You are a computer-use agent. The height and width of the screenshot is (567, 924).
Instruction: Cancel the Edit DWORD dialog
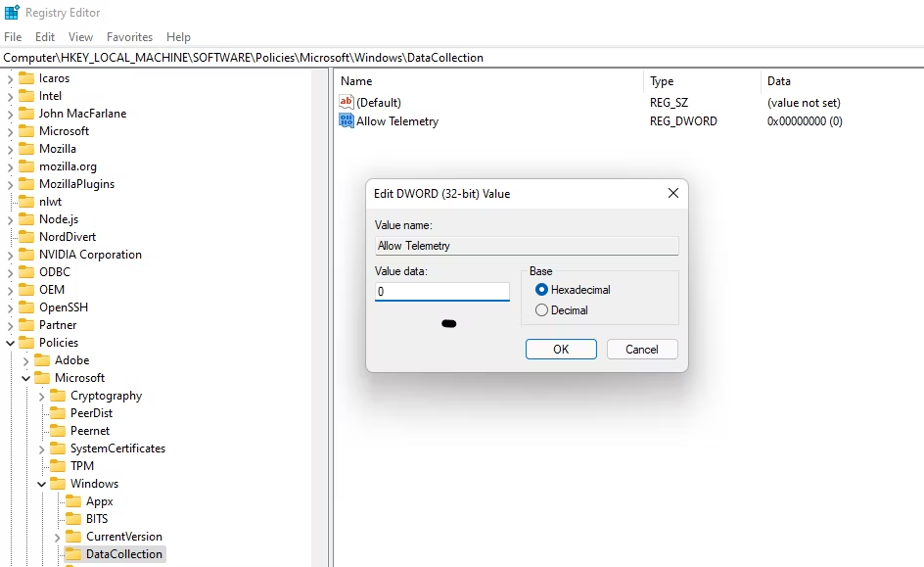(642, 349)
